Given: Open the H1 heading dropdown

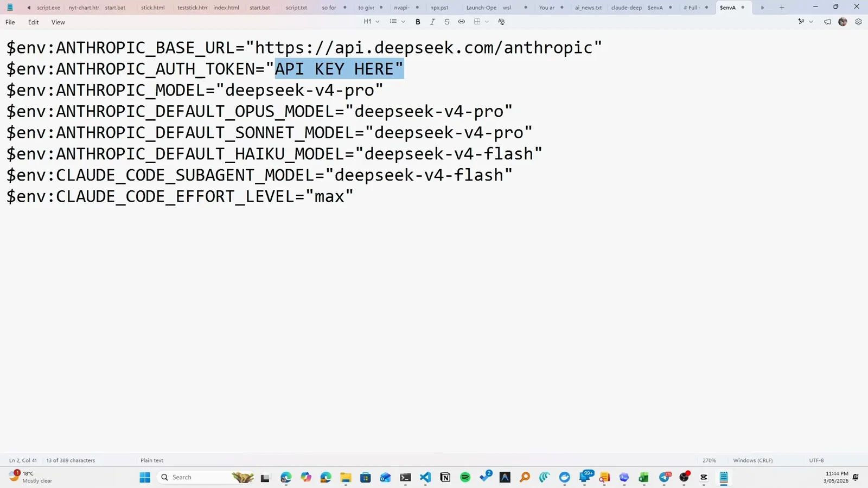Looking at the screenshot, I should tap(372, 22).
